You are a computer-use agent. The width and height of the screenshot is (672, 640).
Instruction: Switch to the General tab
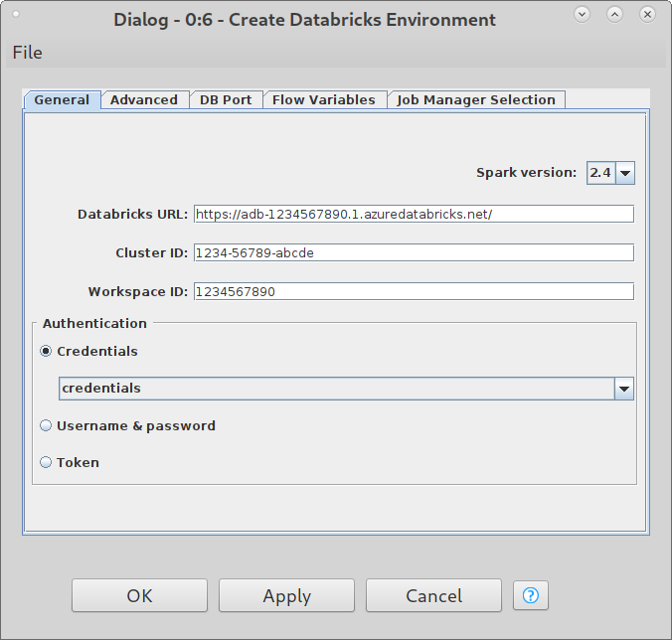[x=63, y=99]
